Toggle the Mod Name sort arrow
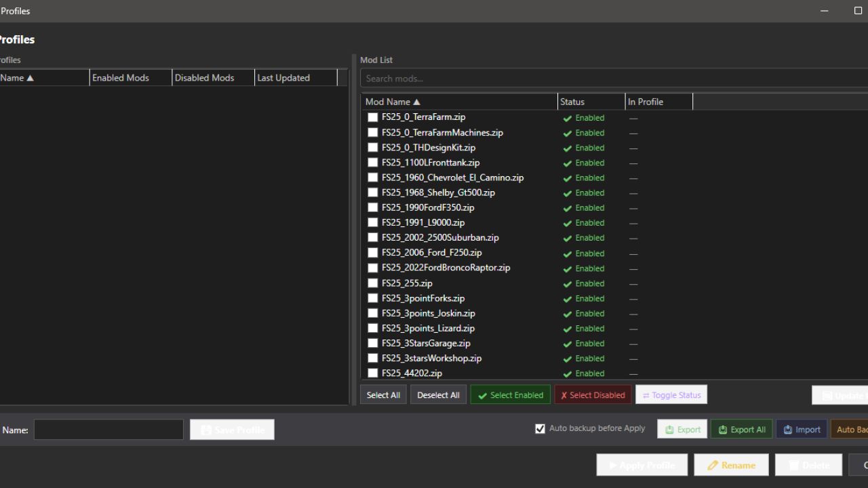Viewport: 868px width, 488px height. point(417,101)
